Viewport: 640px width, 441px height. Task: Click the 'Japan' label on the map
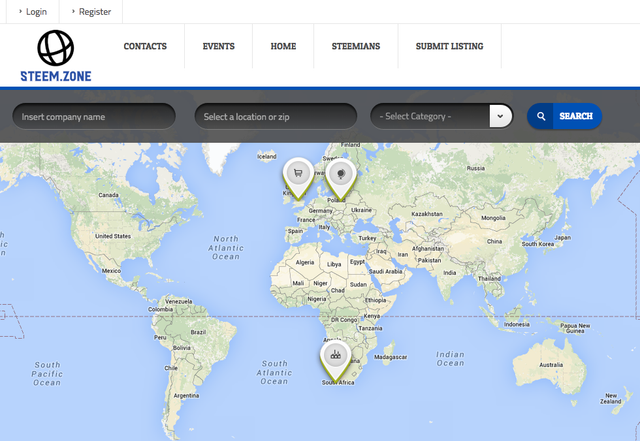pyautogui.click(x=562, y=237)
